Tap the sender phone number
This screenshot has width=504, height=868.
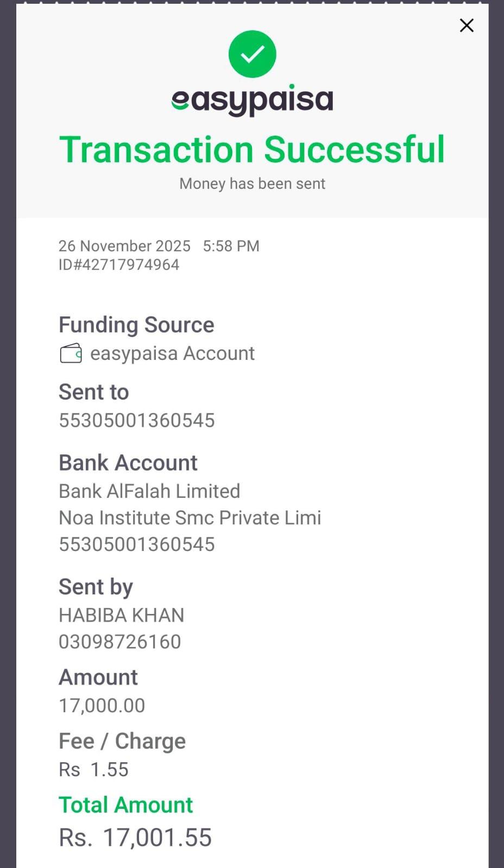[119, 642]
